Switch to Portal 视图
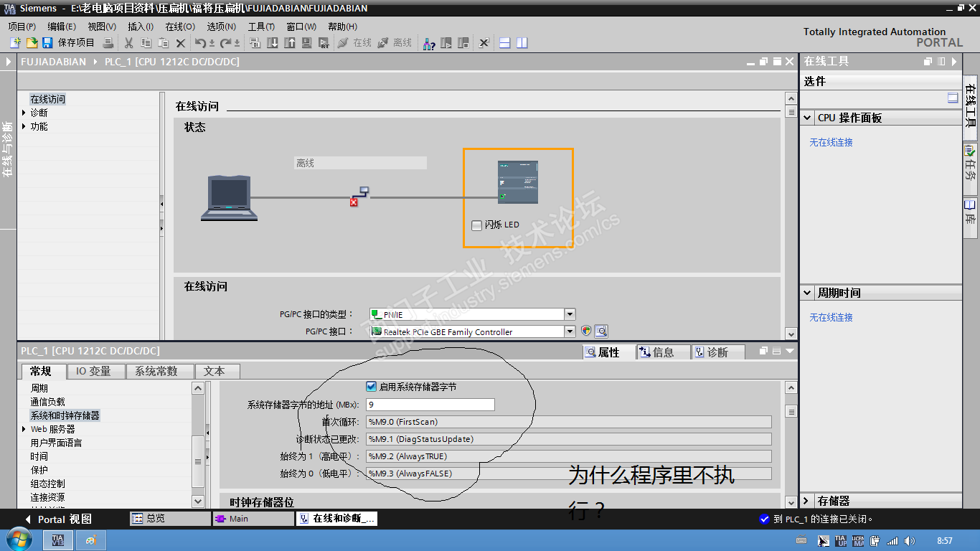Screen dimensions: 980x551 click(59, 519)
